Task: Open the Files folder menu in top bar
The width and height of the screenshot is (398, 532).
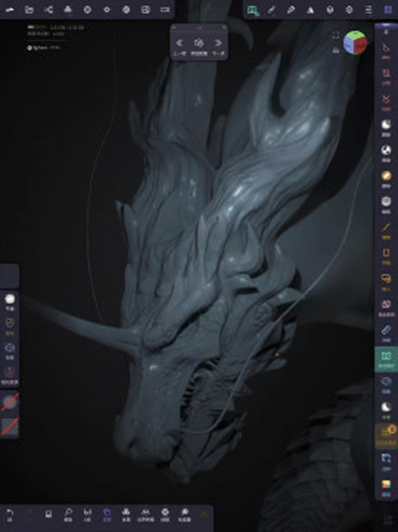Action: click(x=29, y=10)
